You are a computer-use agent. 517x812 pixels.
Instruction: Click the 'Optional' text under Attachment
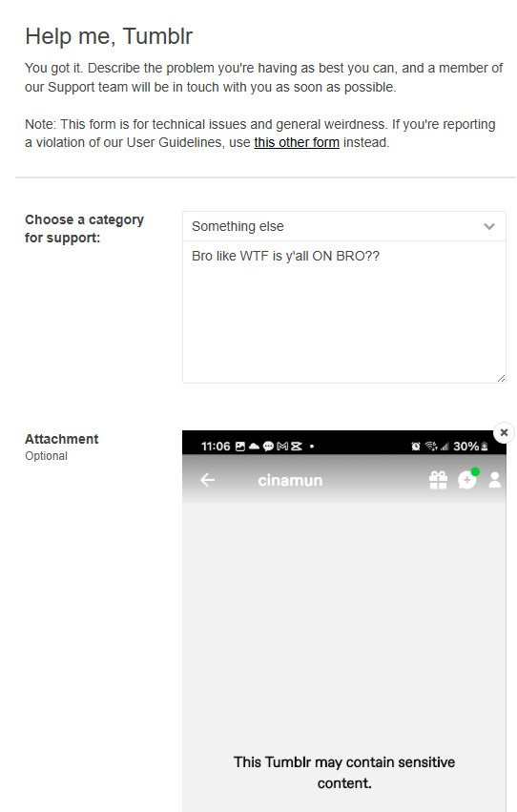[x=46, y=456]
